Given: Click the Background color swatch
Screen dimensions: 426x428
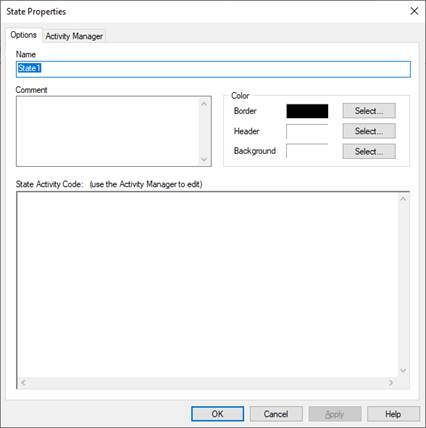Looking at the screenshot, I should click(x=307, y=151).
